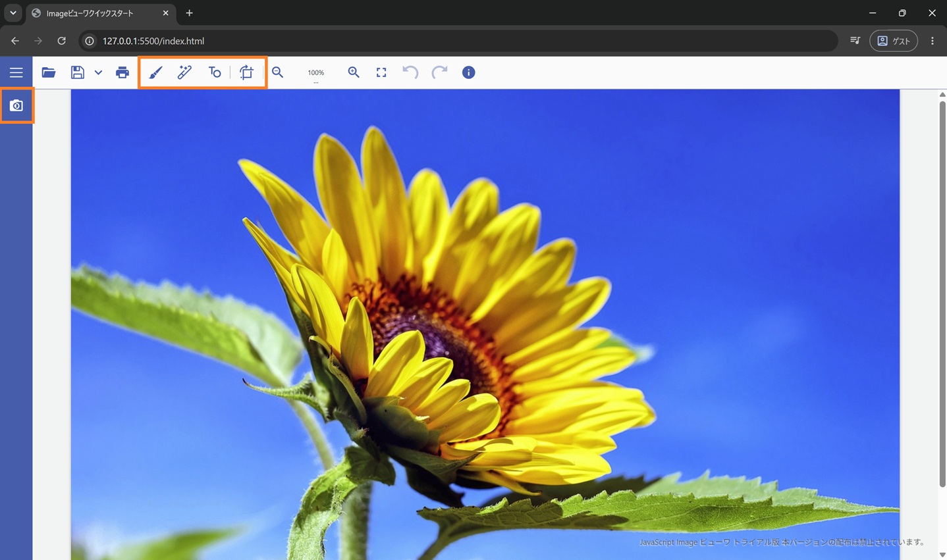Open the ゲスト profile button
The width and height of the screenshot is (947, 560).
coord(894,41)
